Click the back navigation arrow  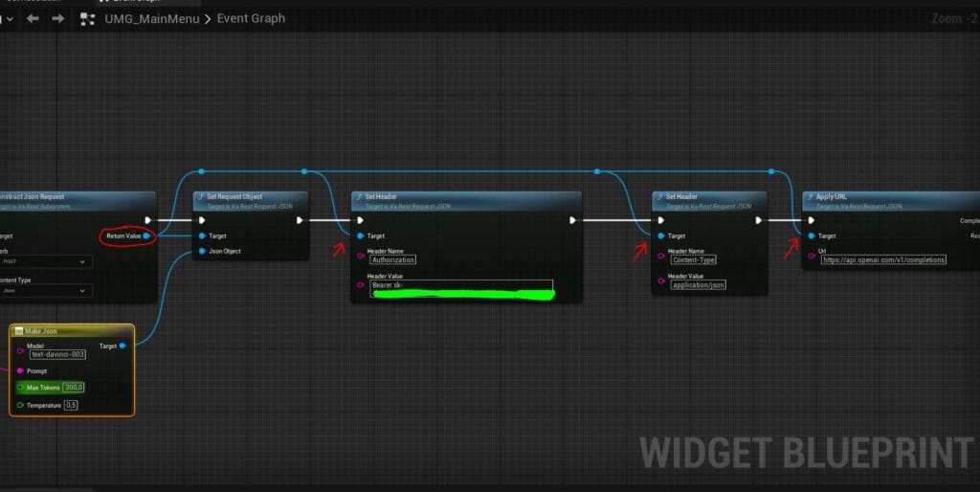(x=33, y=18)
